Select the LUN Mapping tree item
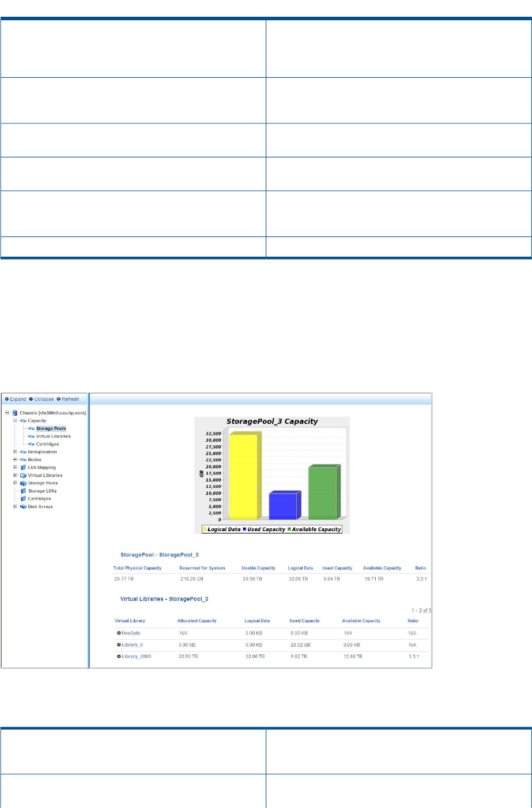This screenshot has width=532, height=808. pos(42,468)
